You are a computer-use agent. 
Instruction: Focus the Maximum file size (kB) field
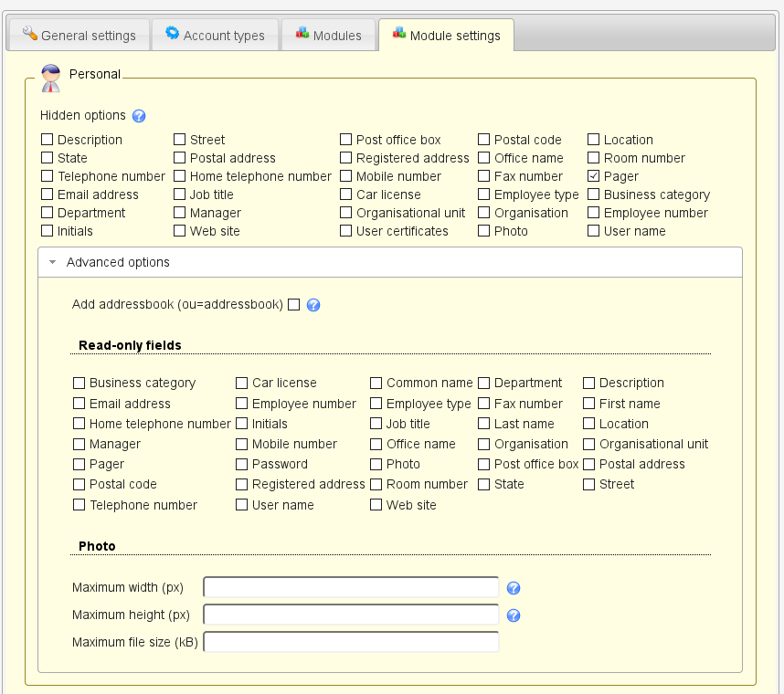[x=351, y=642]
